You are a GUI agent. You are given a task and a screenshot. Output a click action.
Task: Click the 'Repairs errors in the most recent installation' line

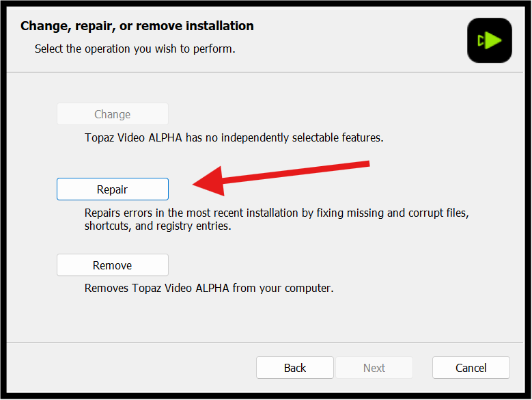point(277,213)
